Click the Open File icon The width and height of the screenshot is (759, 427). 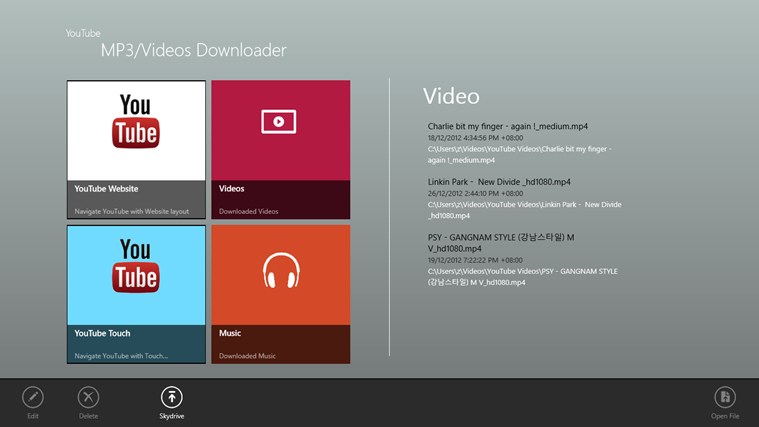tap(725, 397)
